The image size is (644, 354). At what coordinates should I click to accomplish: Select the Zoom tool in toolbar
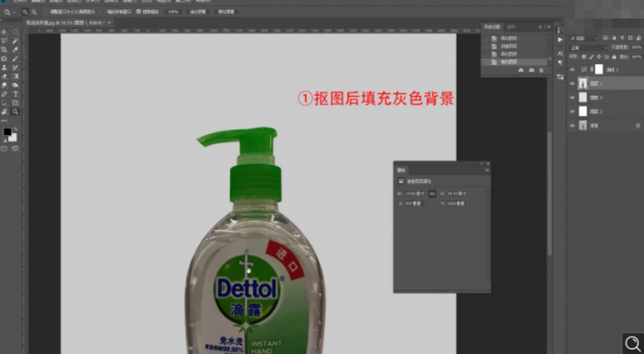point(16,111)
